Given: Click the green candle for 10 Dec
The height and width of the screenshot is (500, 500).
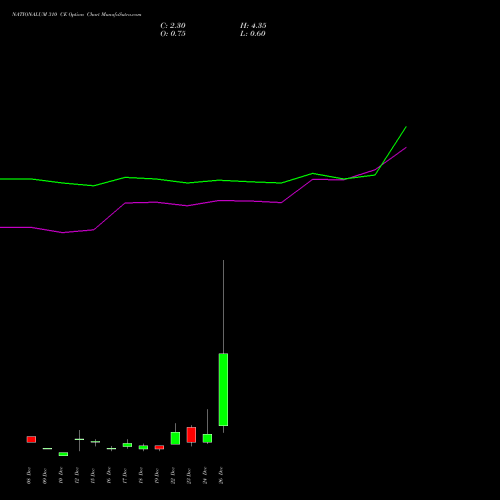Looking at the screenshot, I should 63,454.
